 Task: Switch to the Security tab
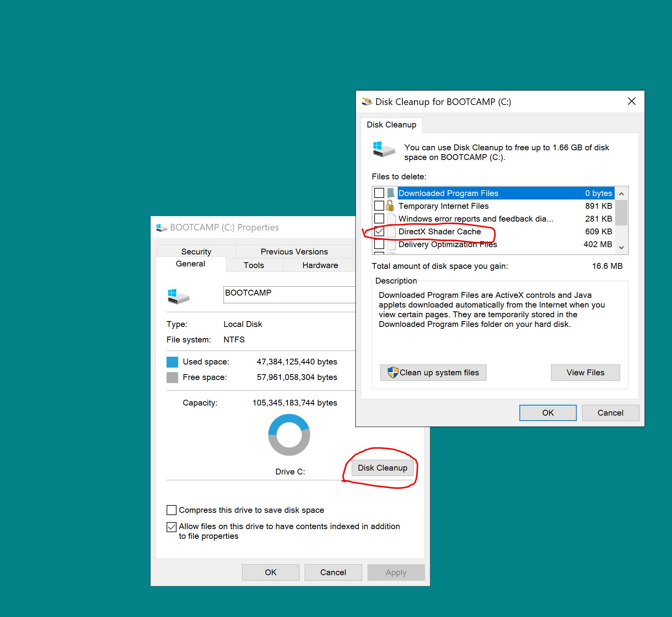coord(196,252)
